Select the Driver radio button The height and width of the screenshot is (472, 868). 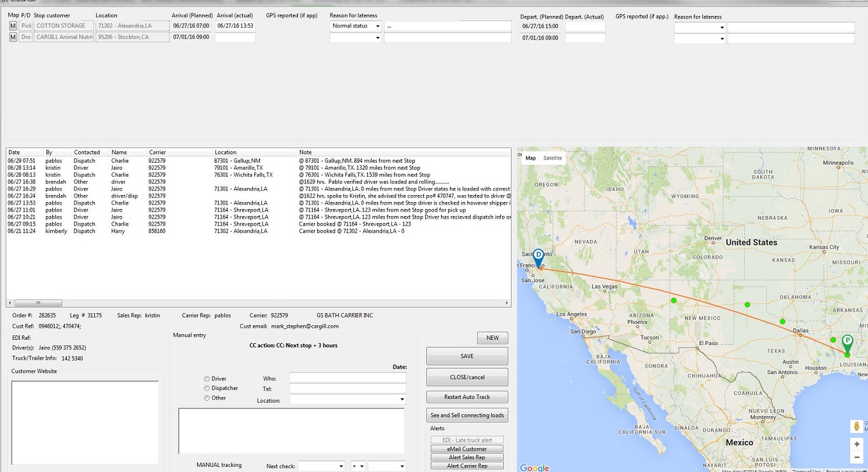point(207,379)
